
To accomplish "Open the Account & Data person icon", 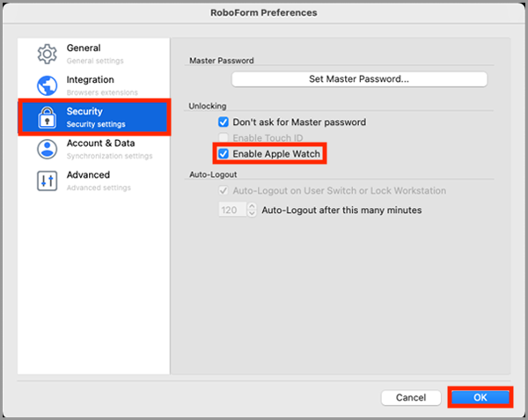I will [x=48, y=149].
